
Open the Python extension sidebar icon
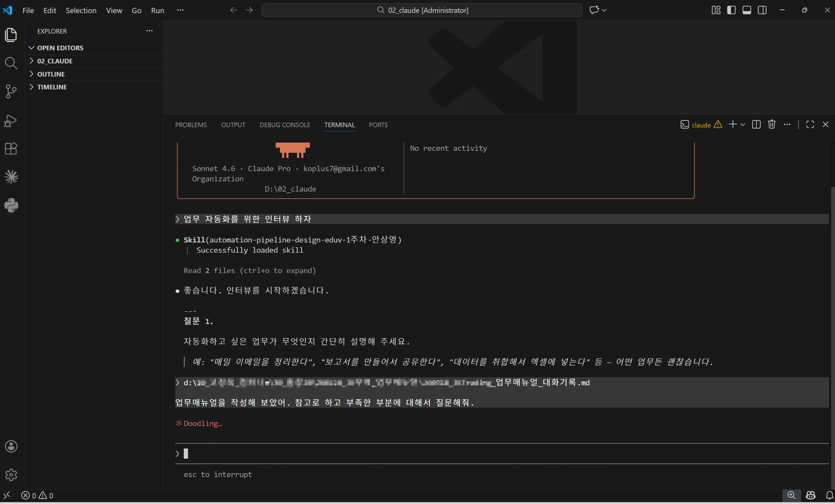pos(11,205)
